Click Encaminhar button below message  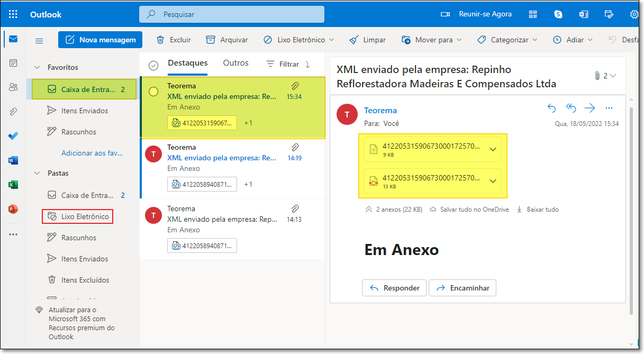pos(462,288)
